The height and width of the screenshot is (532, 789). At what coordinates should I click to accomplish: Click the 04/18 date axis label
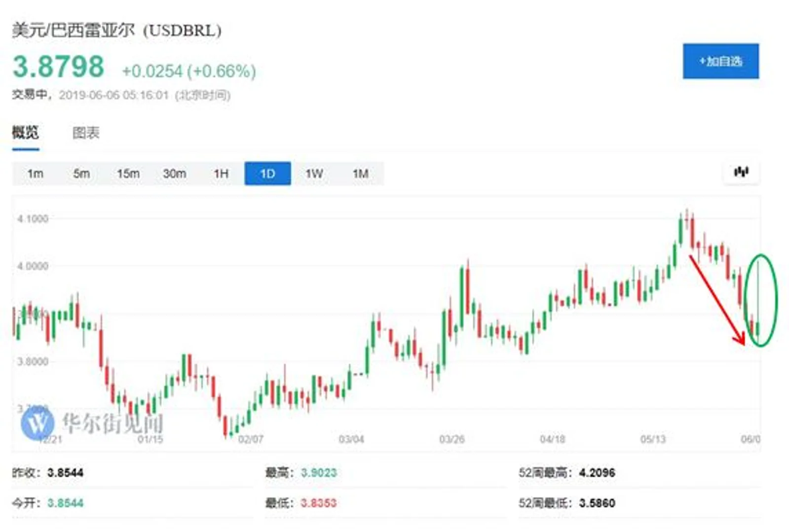[553, 439]
